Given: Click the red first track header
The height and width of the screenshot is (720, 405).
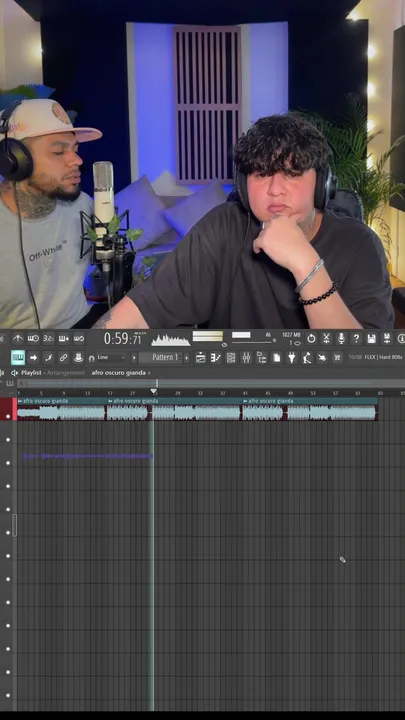Looking at the screenshot, I should tap(8, 409).
